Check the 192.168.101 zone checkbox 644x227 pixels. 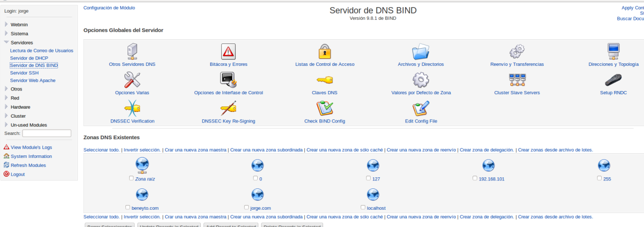[475, 178]
